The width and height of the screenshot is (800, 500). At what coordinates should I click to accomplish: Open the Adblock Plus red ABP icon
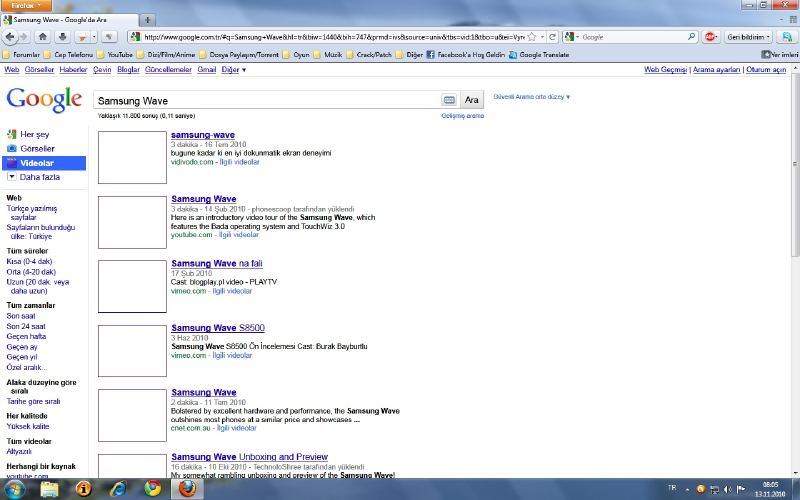tap(710, 37)
